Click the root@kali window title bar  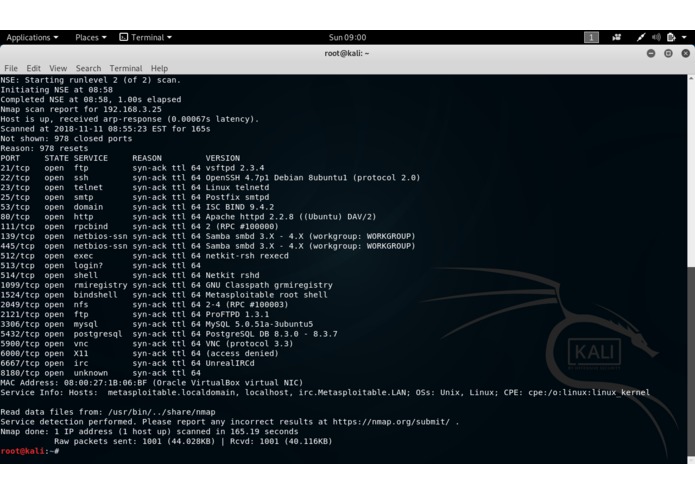tap(347, 53)
